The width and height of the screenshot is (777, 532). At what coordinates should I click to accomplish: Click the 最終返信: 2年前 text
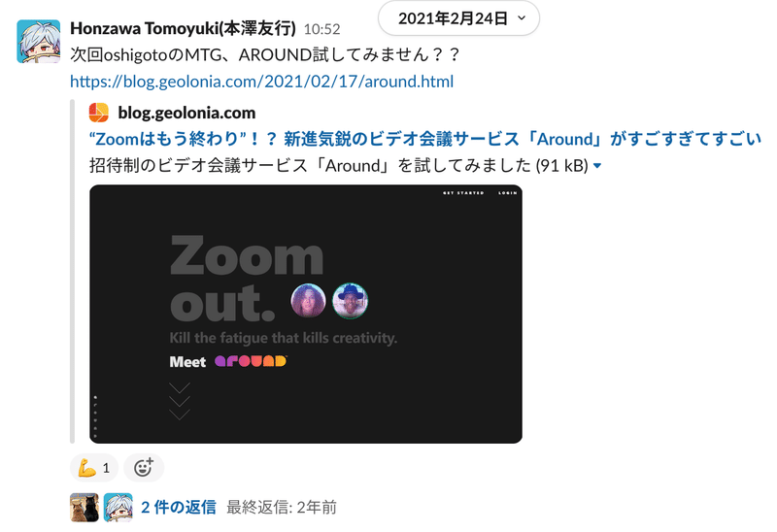[282, 507]
